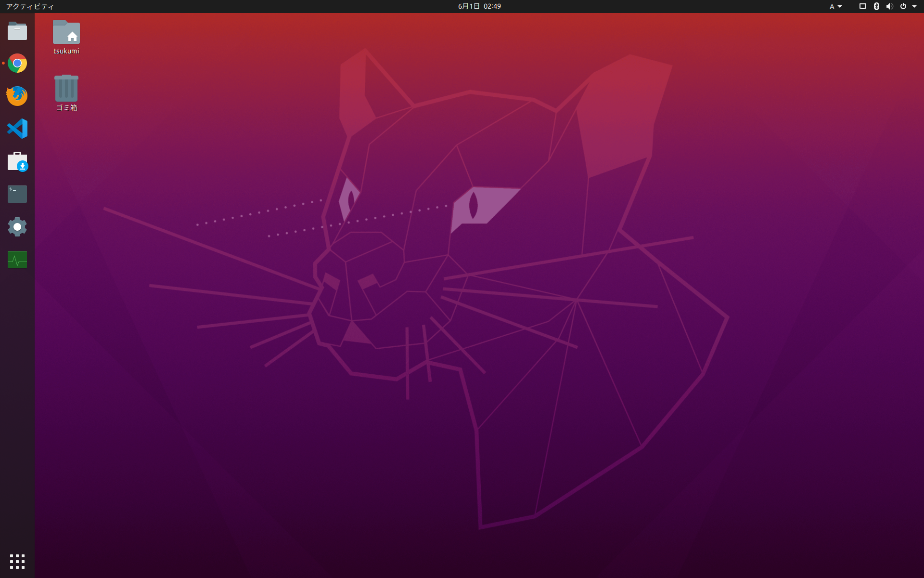Click the screen display icon in top bar

(863, 6)
